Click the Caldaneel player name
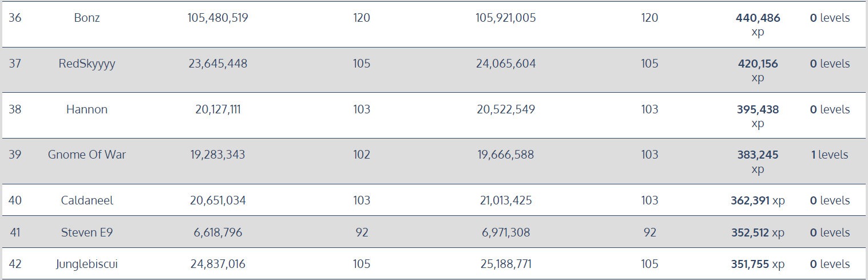This screenshot has width=868, height=280. coord(87,200)
